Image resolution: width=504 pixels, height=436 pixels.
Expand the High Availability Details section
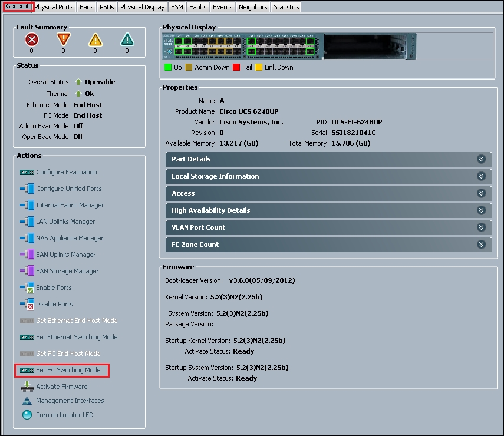pyautogui.click(x=481, y=210)
